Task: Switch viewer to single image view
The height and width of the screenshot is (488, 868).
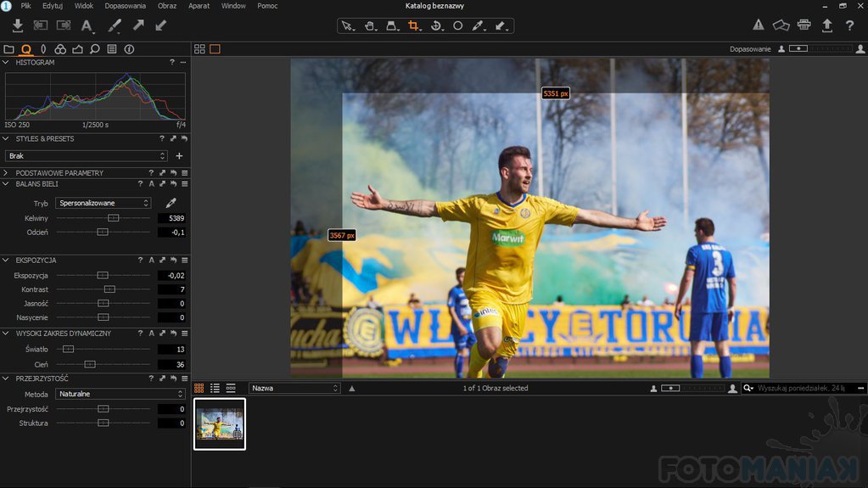Action: click(x=215, y=49)
